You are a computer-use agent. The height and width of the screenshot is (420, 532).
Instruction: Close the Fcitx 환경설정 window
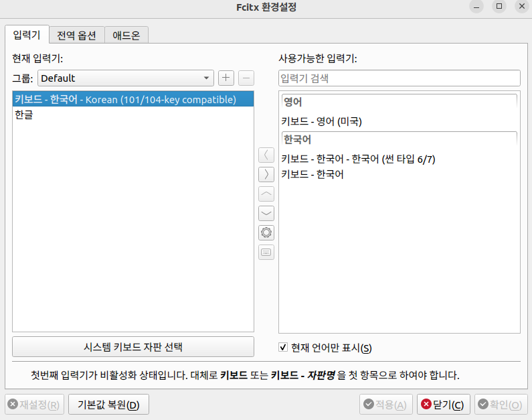(x=522, y=7)
